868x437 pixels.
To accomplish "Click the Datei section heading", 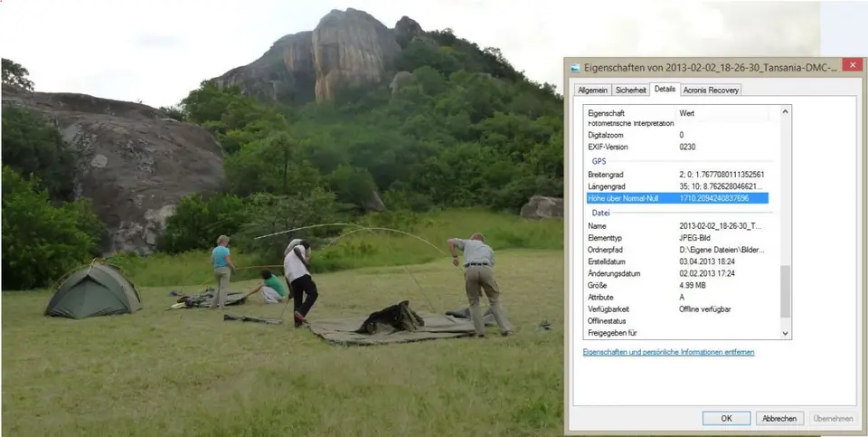I will 600,213.
